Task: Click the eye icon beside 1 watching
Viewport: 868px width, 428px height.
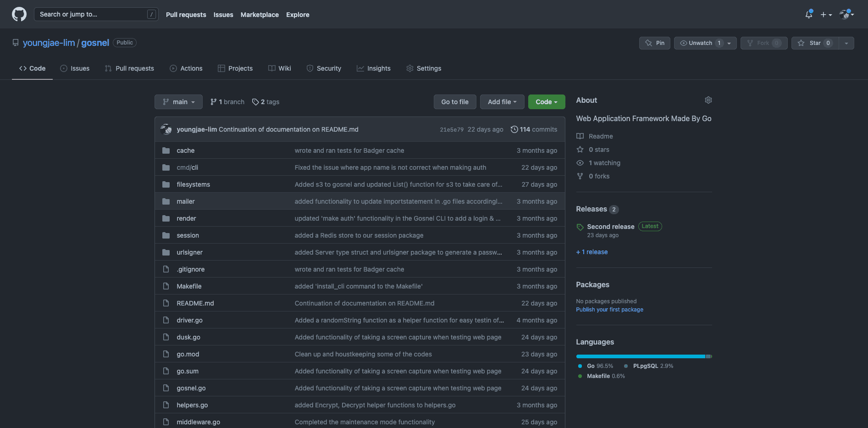Action: tap(580, 163)
